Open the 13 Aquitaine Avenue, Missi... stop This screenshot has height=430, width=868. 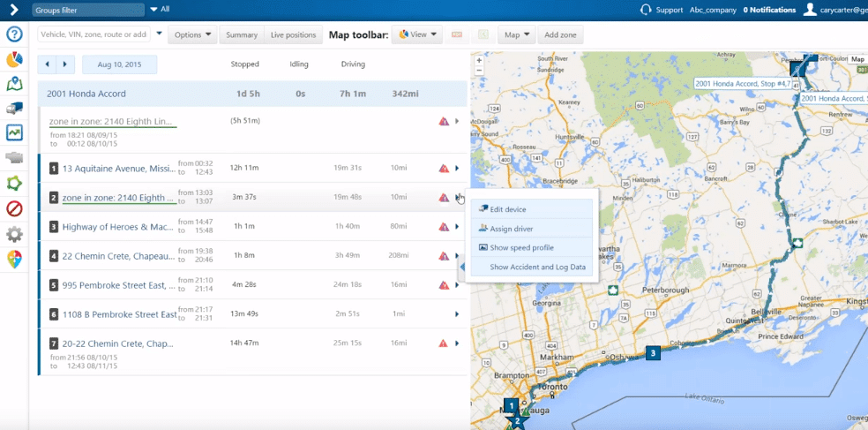[120, 169]
